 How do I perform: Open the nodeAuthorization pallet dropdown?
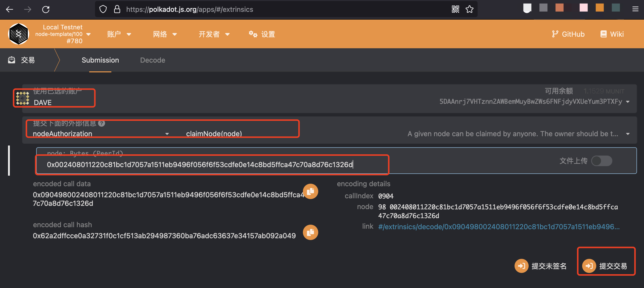click(x=101, y=134)
